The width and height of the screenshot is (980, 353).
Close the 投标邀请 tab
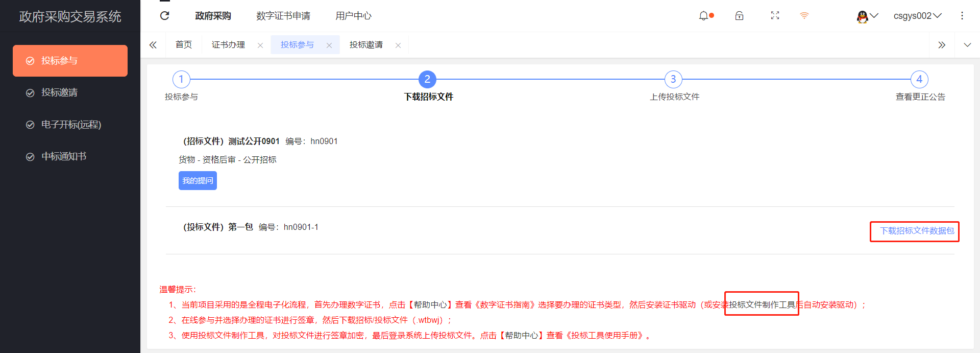click(x=398, y=45)
